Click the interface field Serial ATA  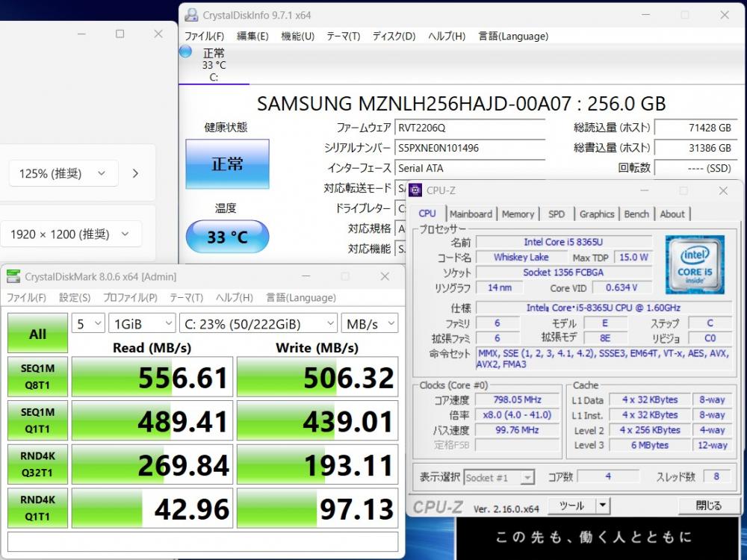point(469,167)
